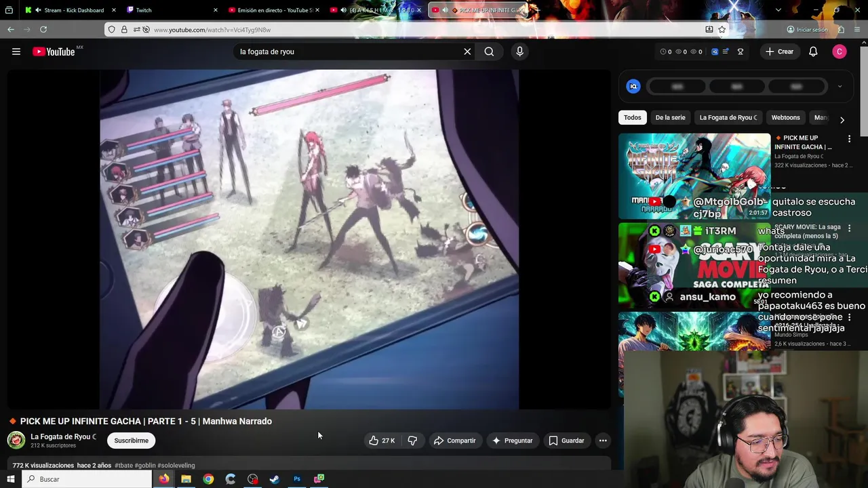
Task: Expand the vidIQ panel chevron
Action: coord(840,86)
